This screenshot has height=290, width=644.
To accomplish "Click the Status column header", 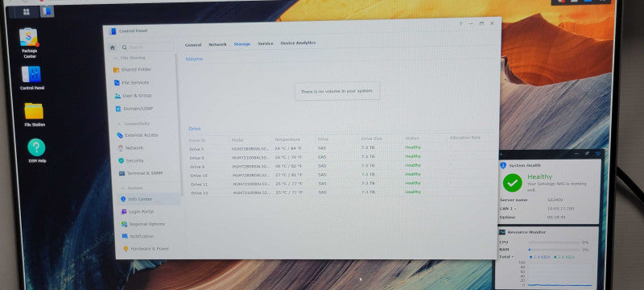I will pos(411,139).
